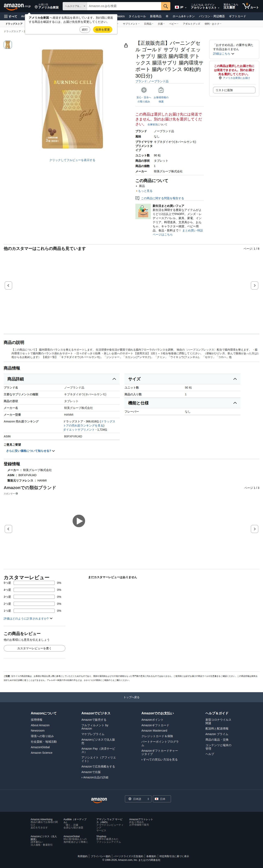
Task: Click the info icon next to スポンサー
Action: [x=17, y=494]
